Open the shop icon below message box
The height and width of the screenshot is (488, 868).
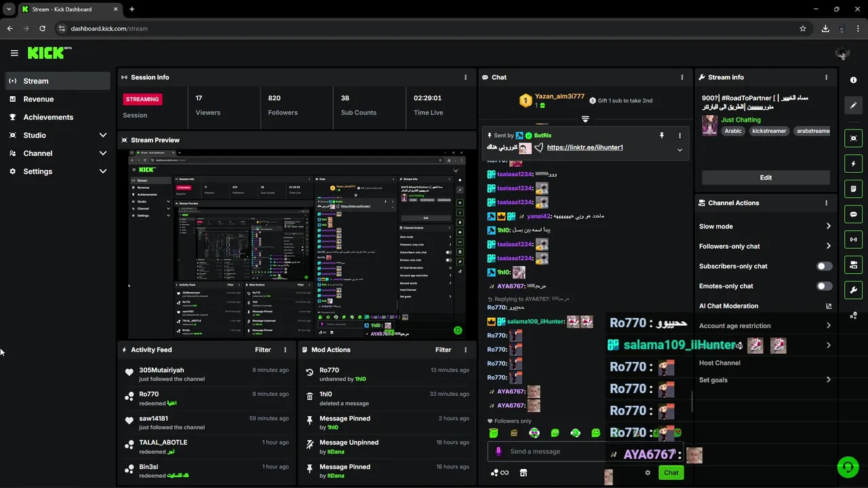523,472
